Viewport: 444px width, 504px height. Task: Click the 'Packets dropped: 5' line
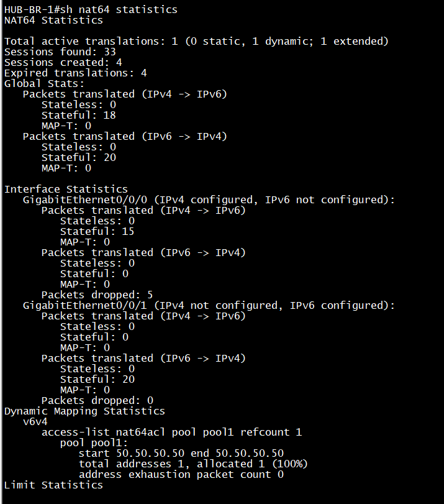click(97, 295)
